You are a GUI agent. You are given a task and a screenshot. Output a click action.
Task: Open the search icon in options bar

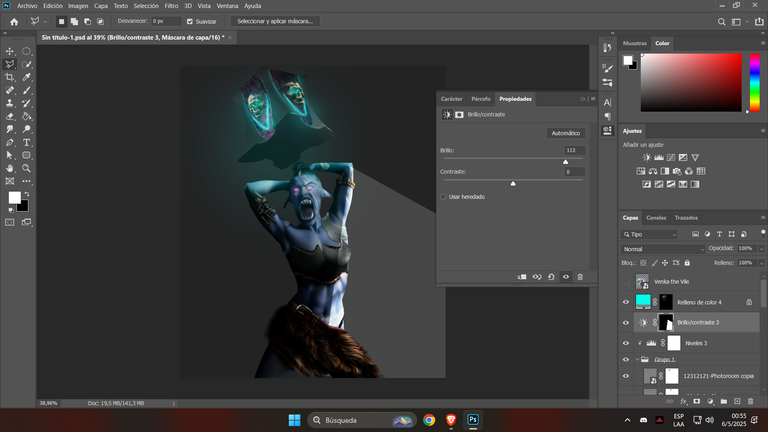pyautogui.click(x=721, y=22)
